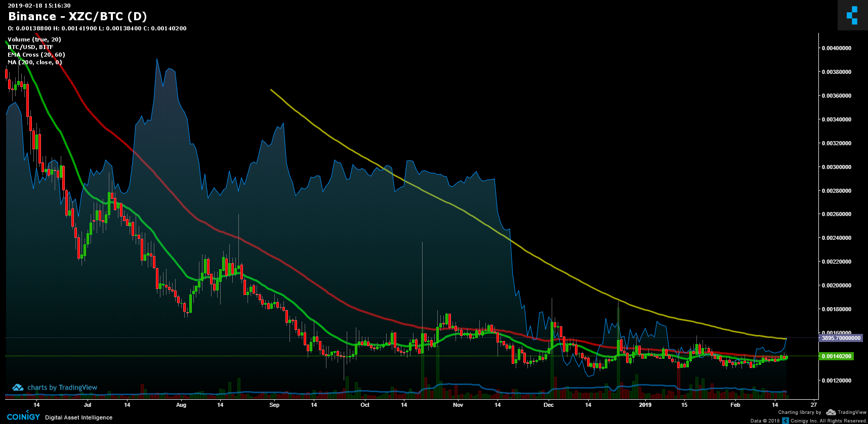Image resolution: width=868 pixels, height=424 pixels.
Task: Click the Digital Asset Intelligence tagline
Action: 79,418
